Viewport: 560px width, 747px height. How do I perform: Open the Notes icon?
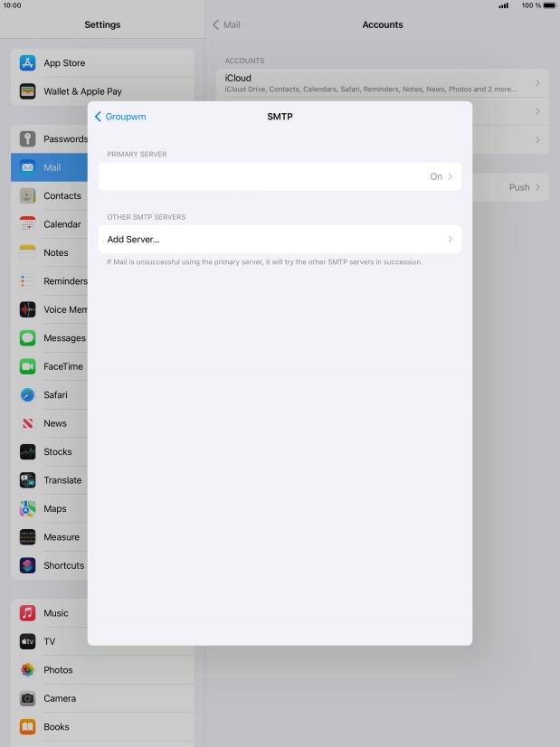pyautogui.click(x=27, y=253)
